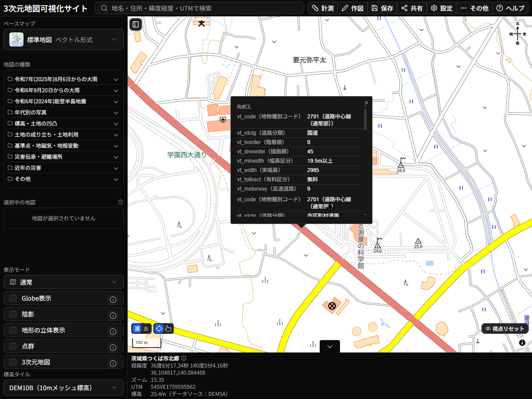Open the 計測 measurement menu
532x399 pixels.
(x=323, y=8)
